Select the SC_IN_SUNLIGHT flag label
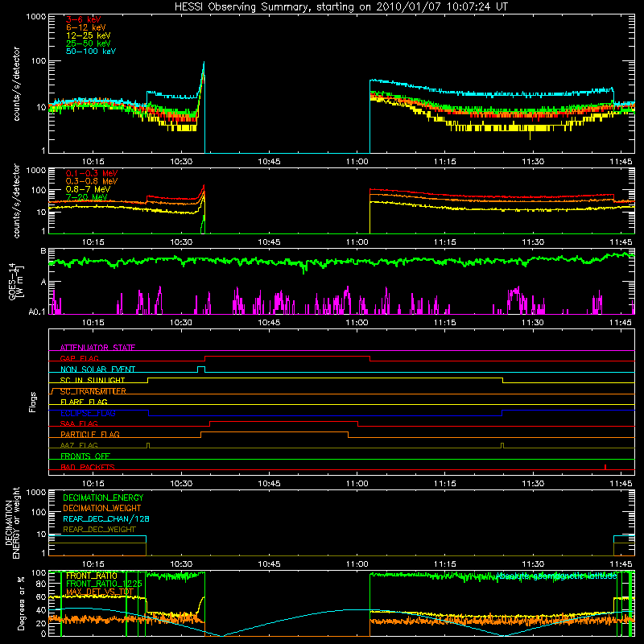 (93, 380)
